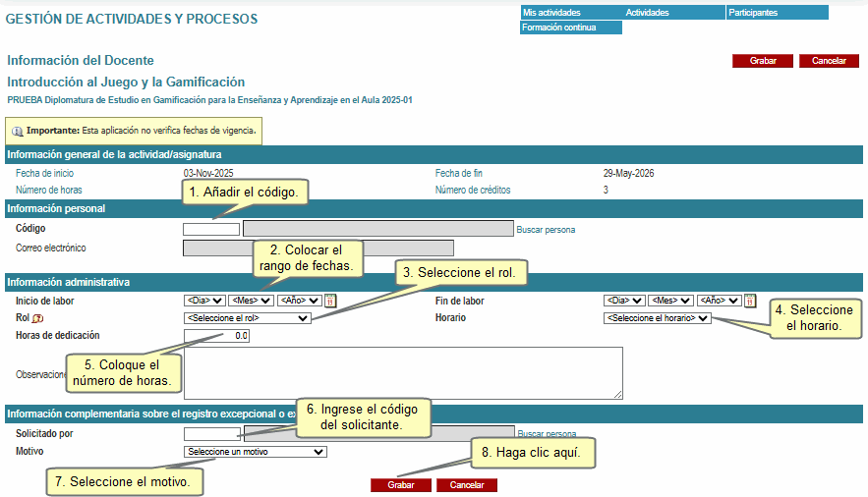Expand the 'Seleccione el horario' dropdown
This screenshot has height=497, width=868.
tap(657, 318)
